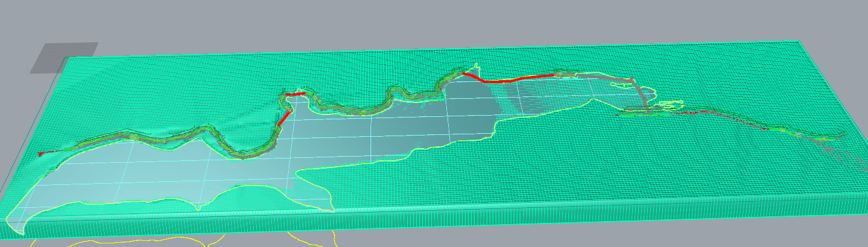Click the long red line segment at top center
This screenshot has height=247, width=868.
[517, 79]
